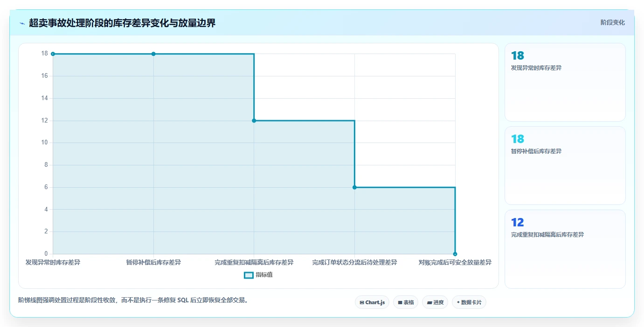This screenshot has width=644, height=327.
Task: Open the card titled 暂停补偿后库存差异
Action: tap(565, 166)
